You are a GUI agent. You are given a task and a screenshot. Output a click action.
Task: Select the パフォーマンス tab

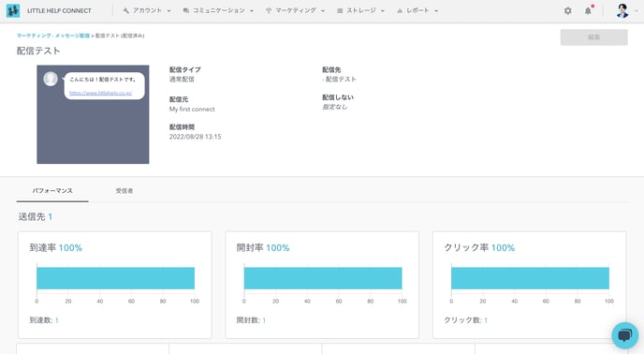pos(52,191)
